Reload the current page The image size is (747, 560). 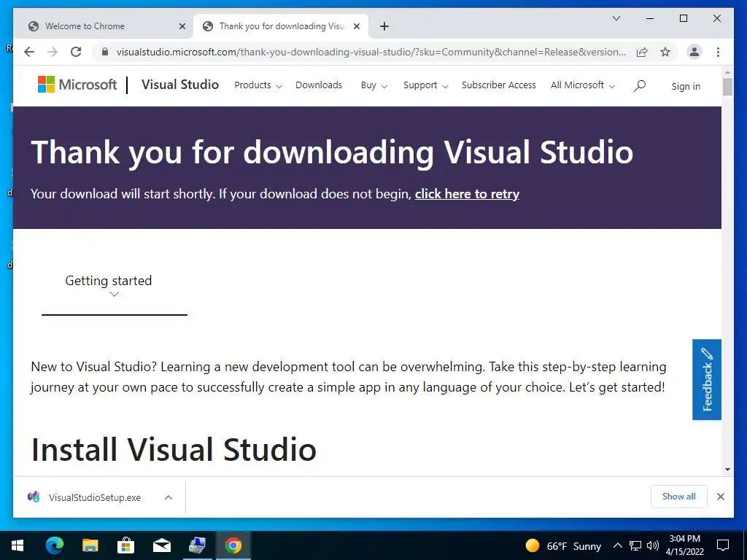pyautogui.click(x=76, y=52)
